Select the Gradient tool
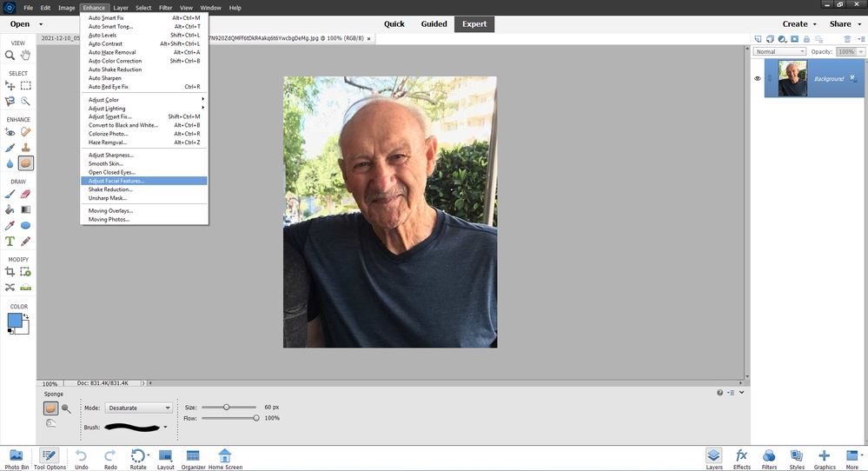 [x=25, y=209]
